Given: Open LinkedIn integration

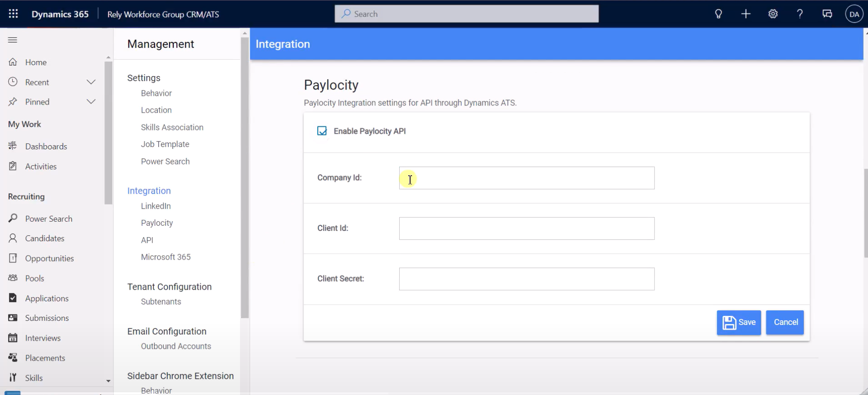Looking at the screenshot, I should tap(156, 206).
